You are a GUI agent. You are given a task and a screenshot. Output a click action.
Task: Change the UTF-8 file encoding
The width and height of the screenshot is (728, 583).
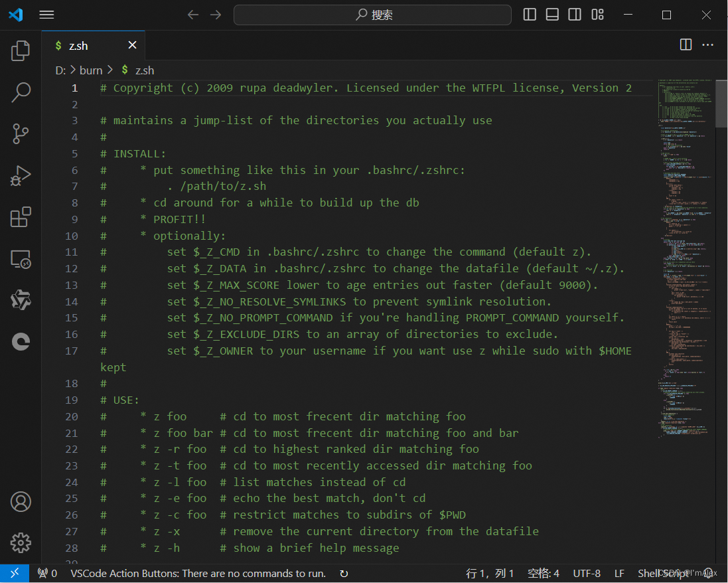[x=587, y=573]
